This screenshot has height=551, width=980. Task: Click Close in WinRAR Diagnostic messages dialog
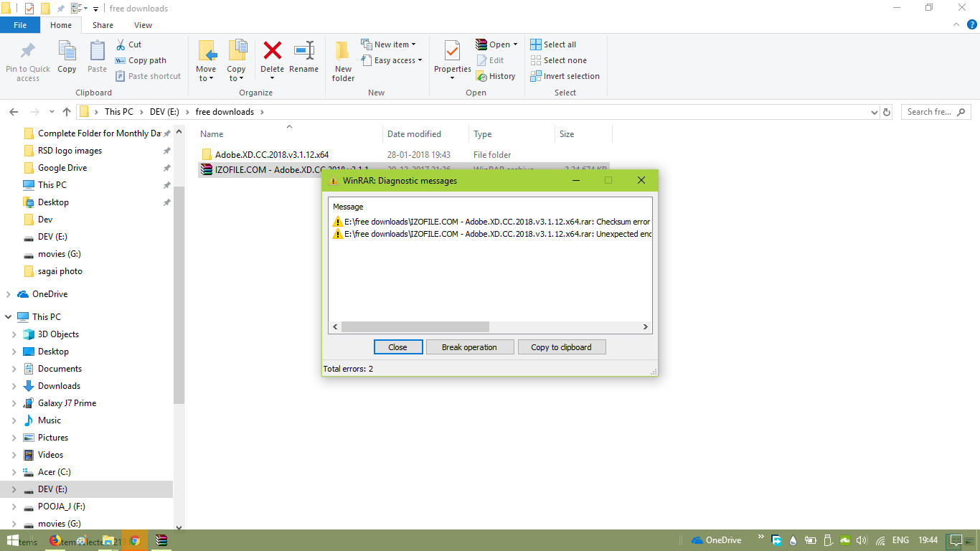[398, 347]
